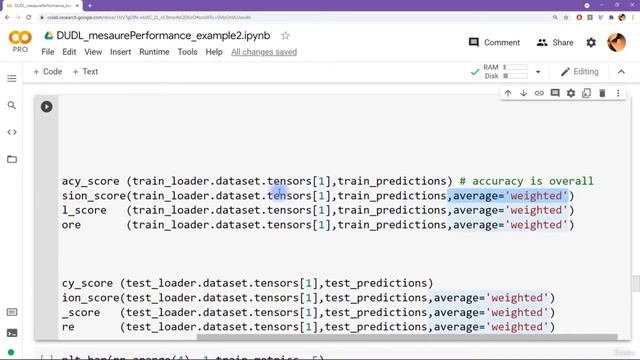Click the Share button
Screen dimensions: 640x360
[555, 42]
